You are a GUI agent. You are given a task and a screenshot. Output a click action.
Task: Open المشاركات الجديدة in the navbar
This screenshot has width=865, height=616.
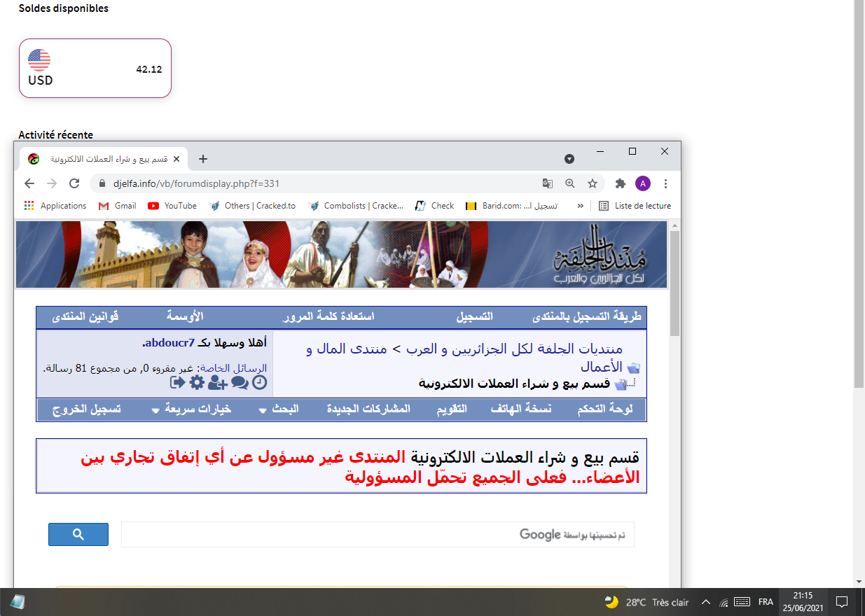pos(368,409)
